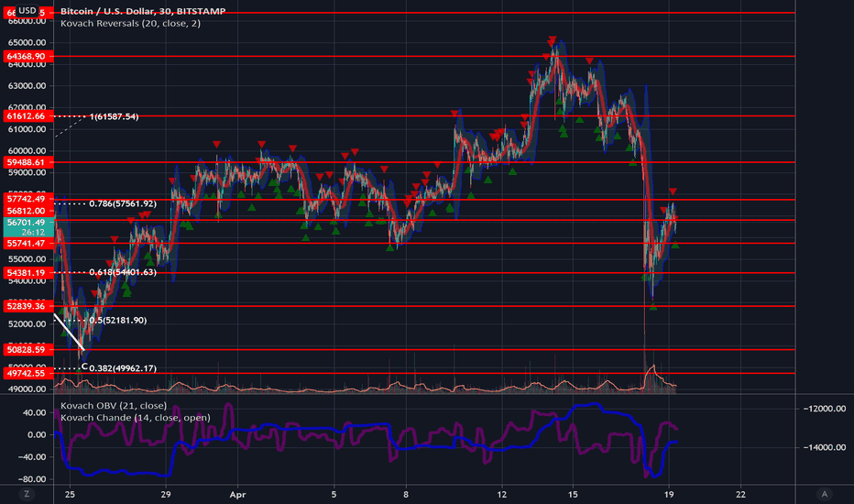Screen dimensions: 854x504
Task: Click the 63000.00 price axis value
Action: tap(27, 86)
